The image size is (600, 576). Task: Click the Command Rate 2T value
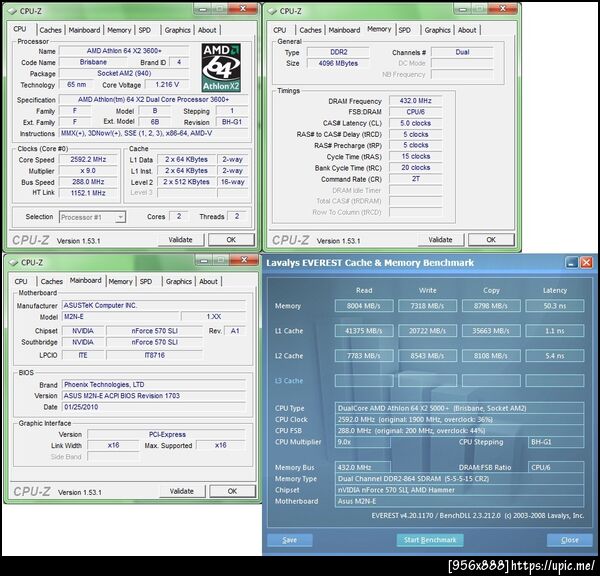[x=416, y=179]
